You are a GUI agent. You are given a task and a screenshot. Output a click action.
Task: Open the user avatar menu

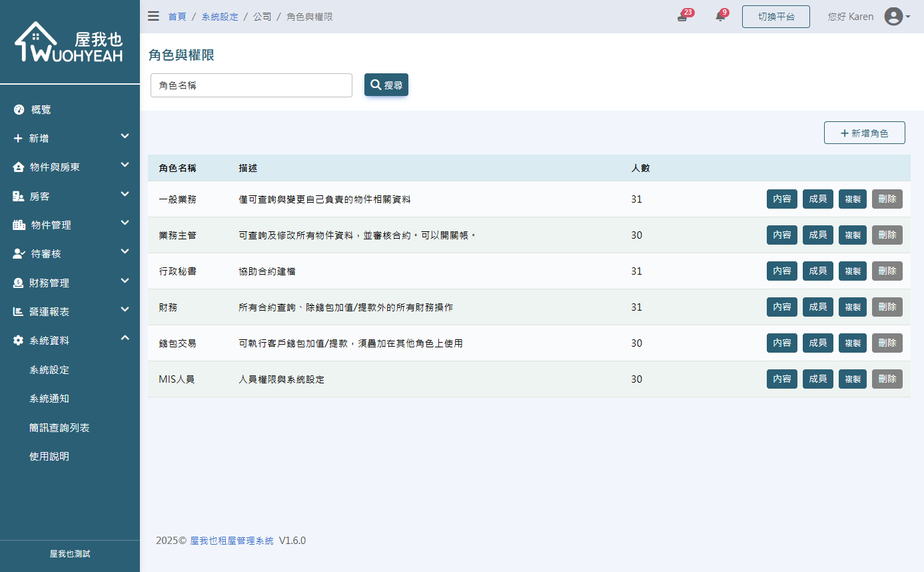pos(895,16)
